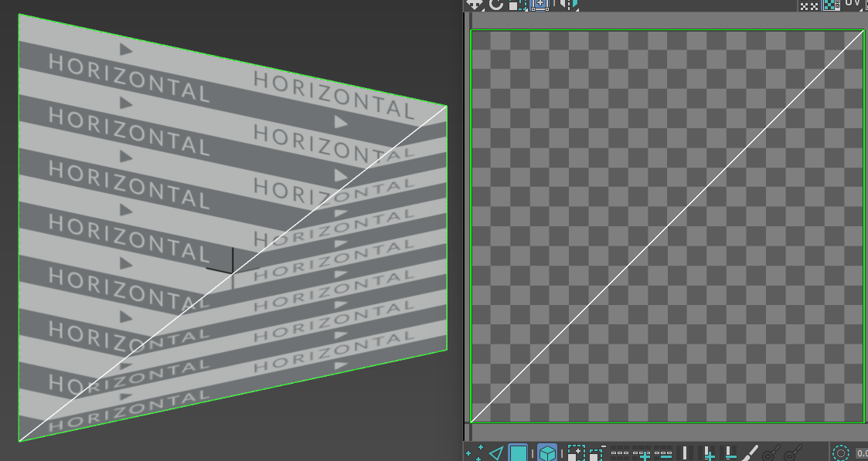Enable the Soft Selection circle toggle
The image size is (868, 461).
[x=840, y=453]
